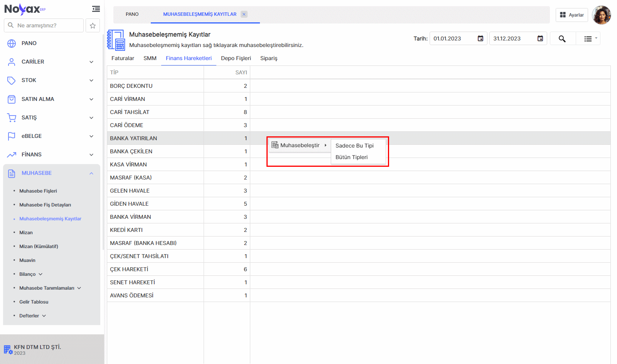Image resolution: width=617 pixels, height=364 pixels.
Task: Open Mizan (Kümülatif) in sidebar
Action: click(x=39, y=247)
